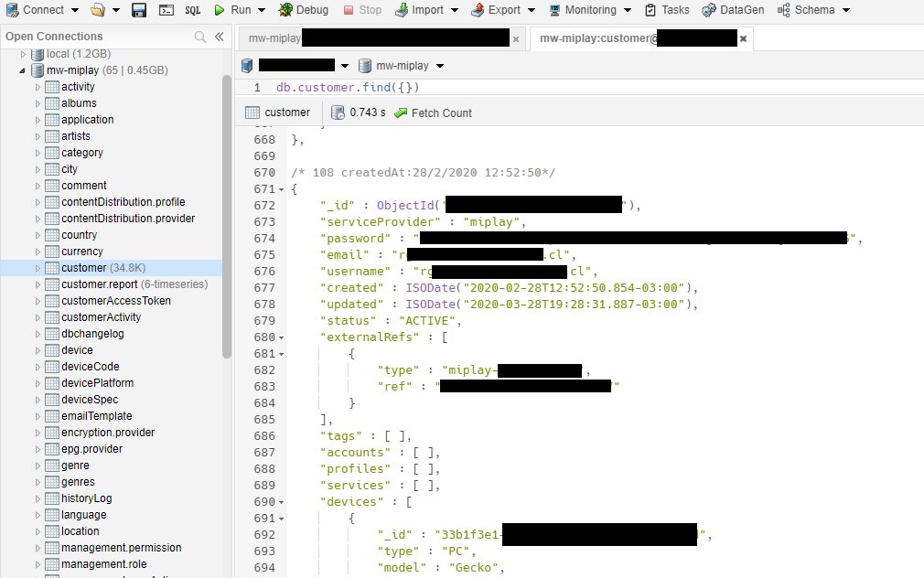Screen dimensions: 924x578
Task: Open the SQL query window
Action: pos(193,10)
